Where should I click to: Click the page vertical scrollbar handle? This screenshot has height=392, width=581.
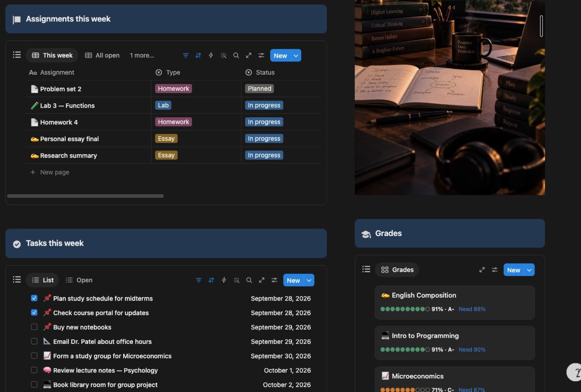[541, 26]
